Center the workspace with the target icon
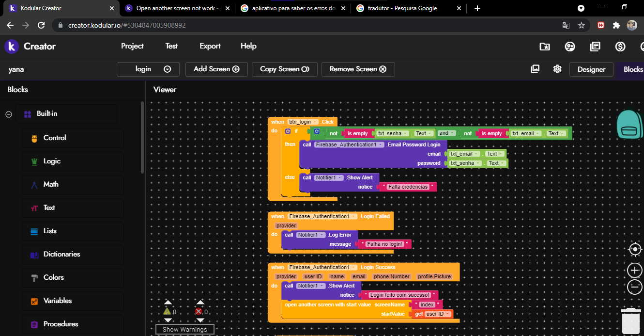The width and height of the screenshot is (644, 336). 635,250
